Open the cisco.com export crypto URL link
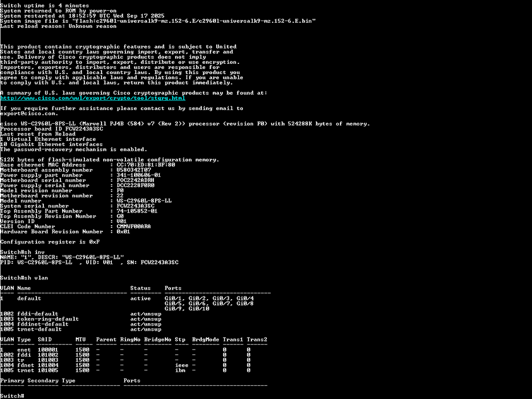Screen dimensions: 532x399 click(92, 98)
